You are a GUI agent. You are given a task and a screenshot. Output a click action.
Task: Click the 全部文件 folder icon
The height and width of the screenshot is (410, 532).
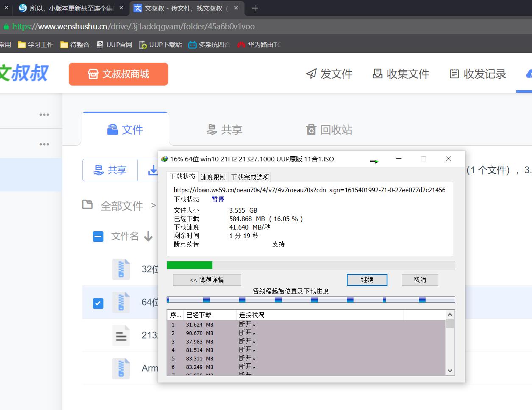(87, 205)
